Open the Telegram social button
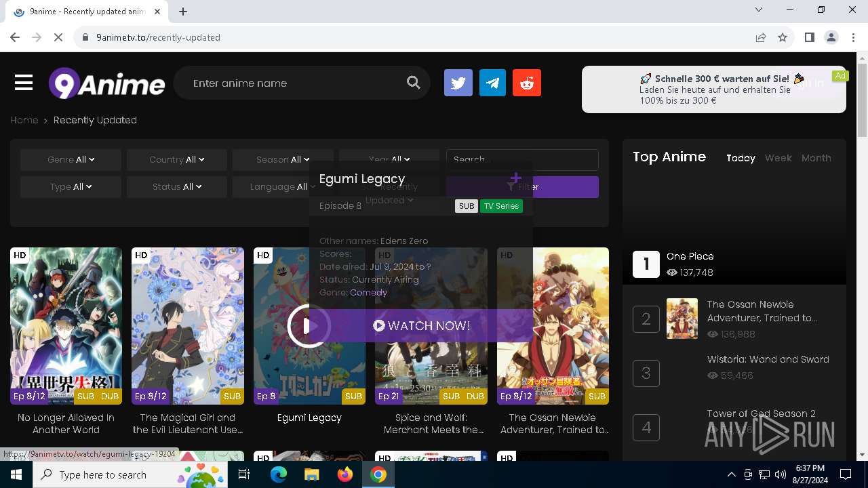The width and height of the screenshot is (868, 488). pyautogui.click(x=492, y=83)
